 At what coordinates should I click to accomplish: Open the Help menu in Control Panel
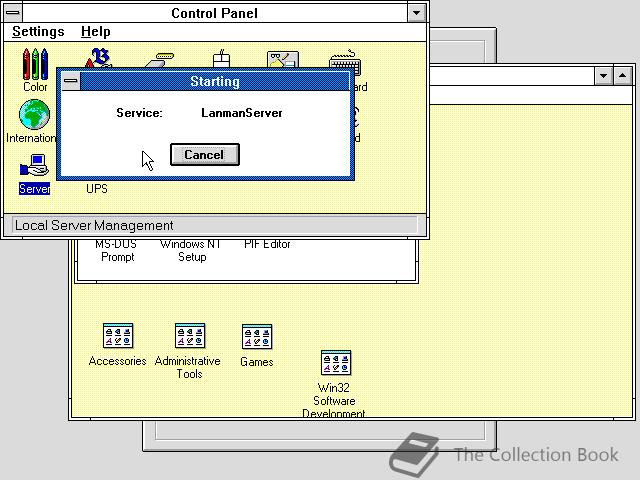pos(96,32)
